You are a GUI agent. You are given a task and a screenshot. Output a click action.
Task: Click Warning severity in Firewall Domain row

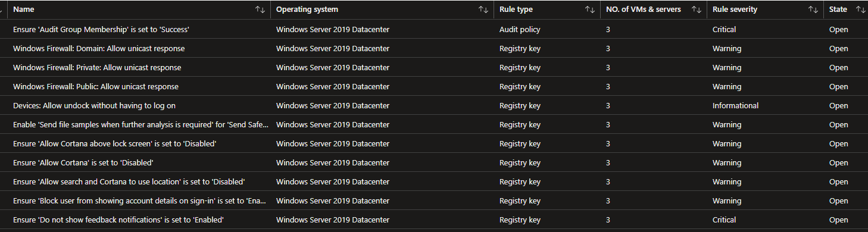click(727, 48)
